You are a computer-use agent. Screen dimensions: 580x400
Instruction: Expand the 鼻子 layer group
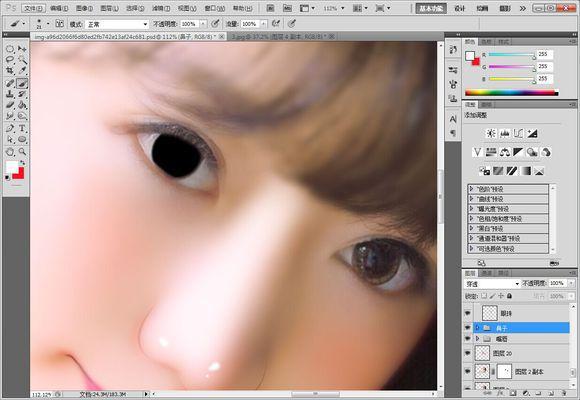(x=478, y=328)
